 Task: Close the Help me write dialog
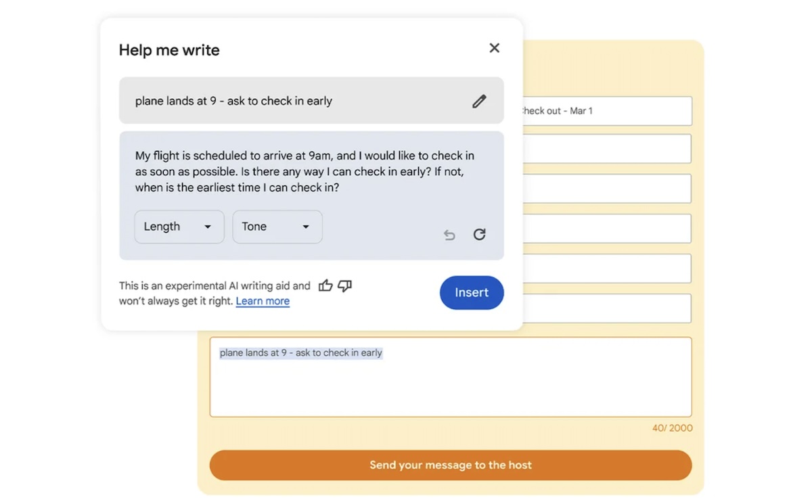pyautogui.click(x=494, y=48)
